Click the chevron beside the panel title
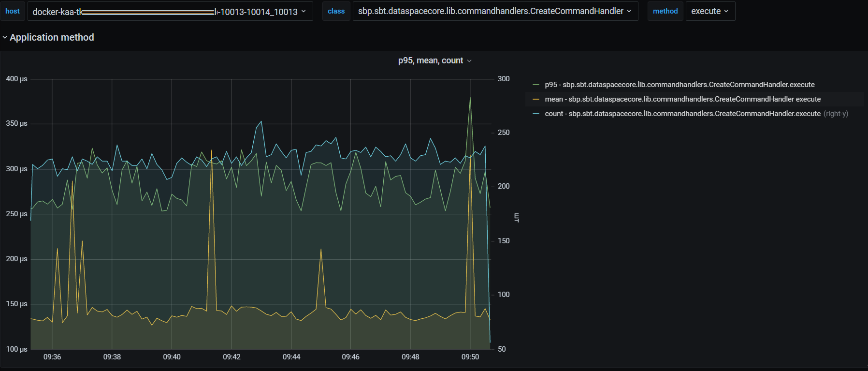The image size is (868, 371). click(469, 61)
